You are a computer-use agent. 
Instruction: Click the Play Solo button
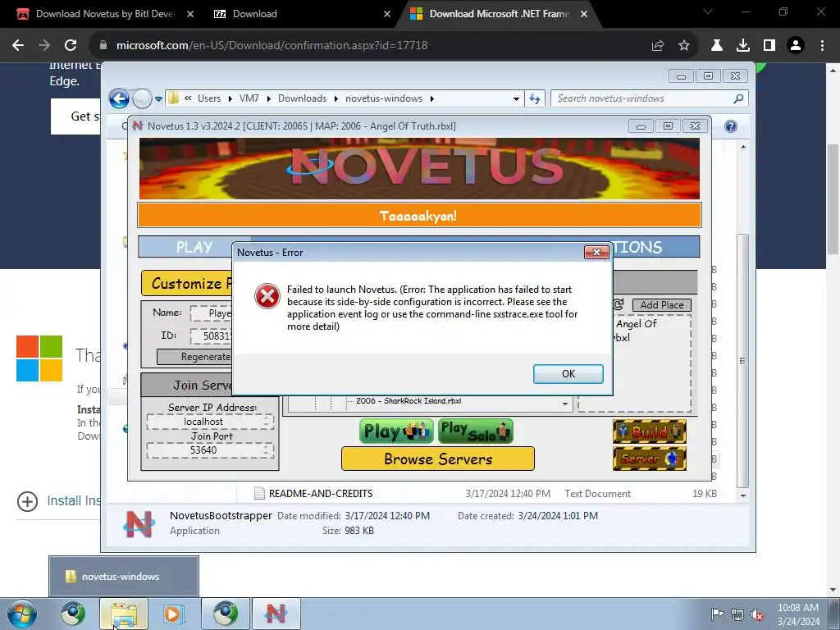[475, 431]
